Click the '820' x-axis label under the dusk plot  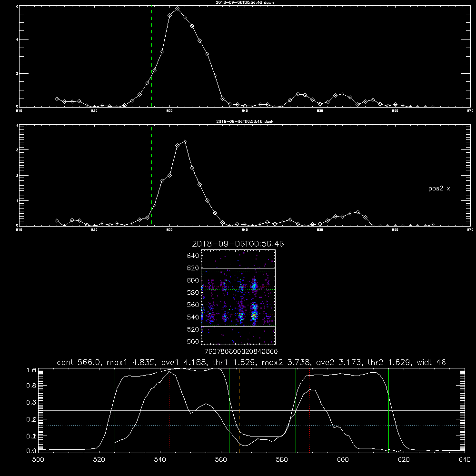tap(94, 230)
